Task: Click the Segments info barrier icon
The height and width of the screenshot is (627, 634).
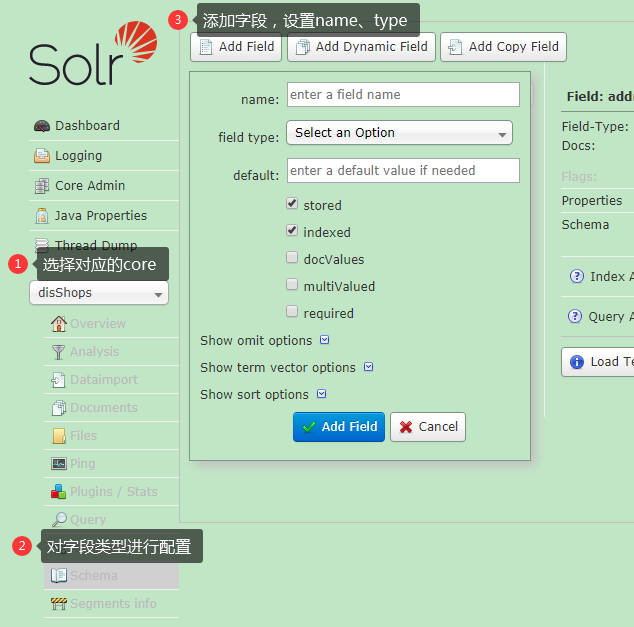Action: (59, 604)
